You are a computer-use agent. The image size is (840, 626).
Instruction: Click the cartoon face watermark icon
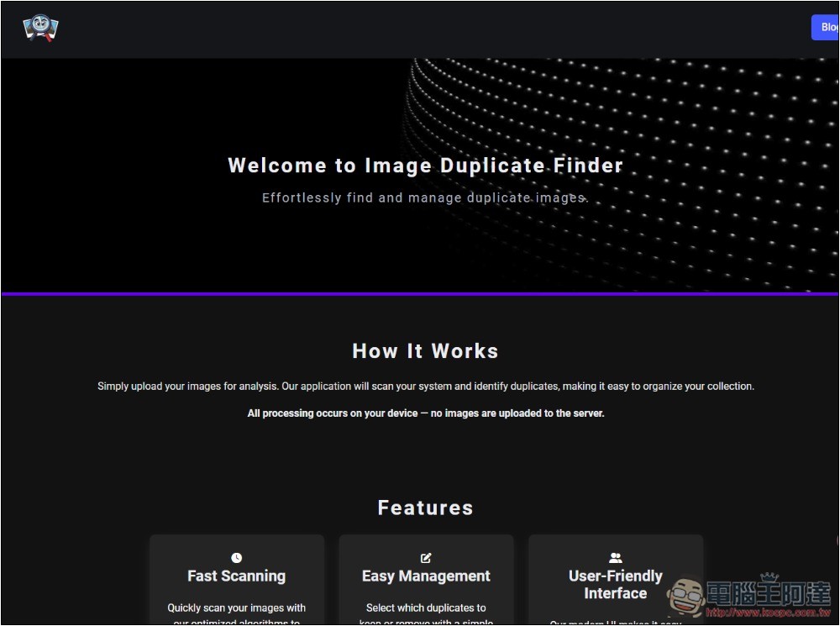(x=685, y=596)
